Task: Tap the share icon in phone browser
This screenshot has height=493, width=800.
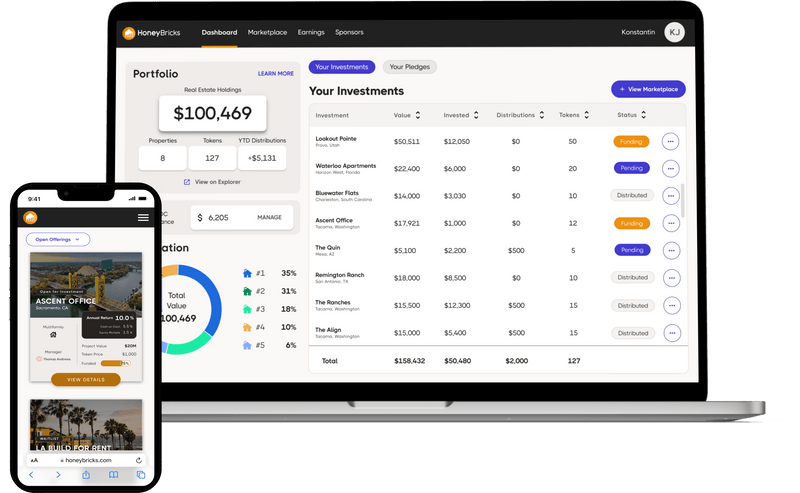Action: tap(86, 475)
